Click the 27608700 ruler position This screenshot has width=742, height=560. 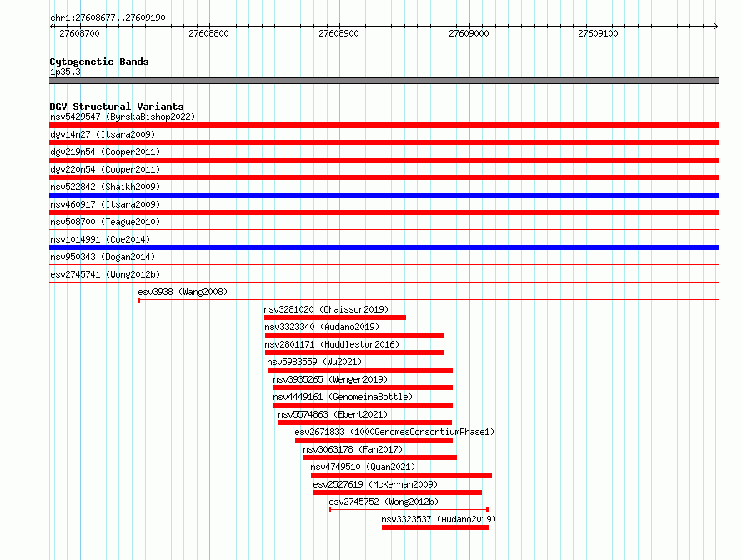click(x=79, y=33)
